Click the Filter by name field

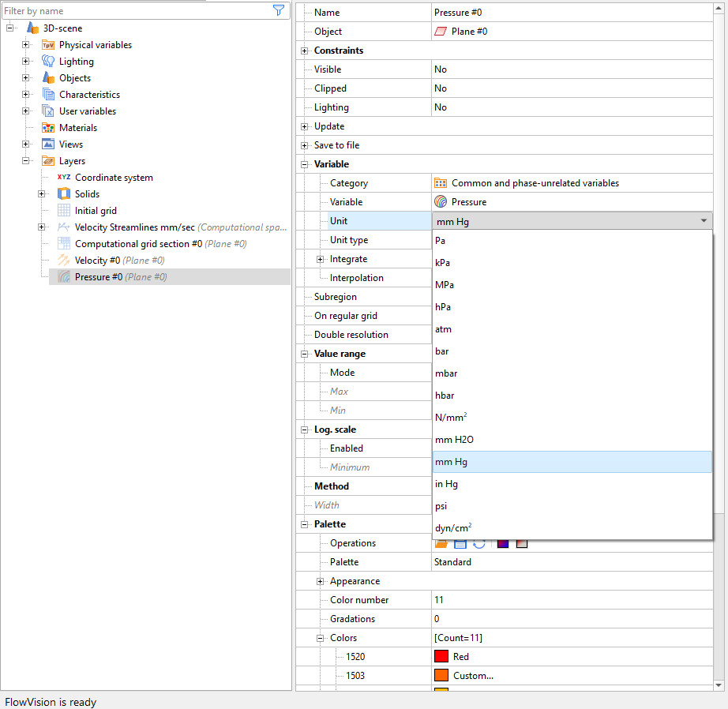pos(134,11)
